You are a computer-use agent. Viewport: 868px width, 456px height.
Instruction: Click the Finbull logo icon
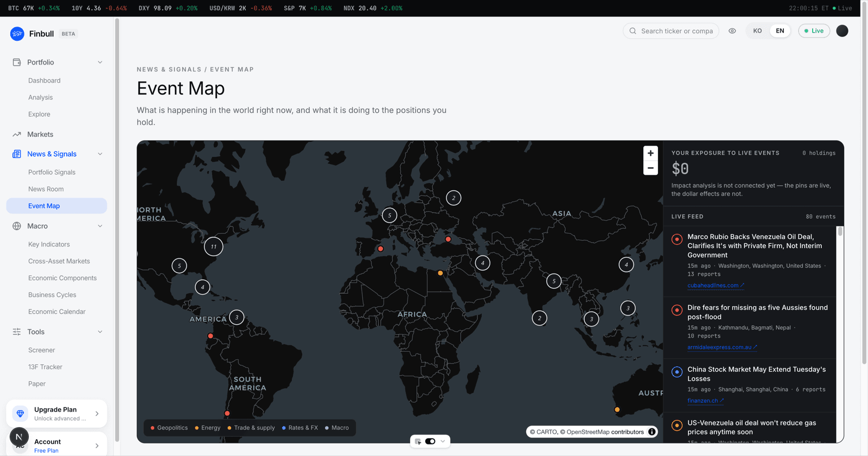point(17,34)
